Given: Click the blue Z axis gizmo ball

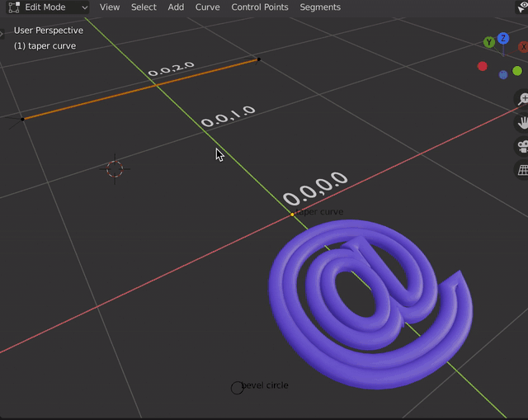Looking at the screenshot, I should (x=503, y=38).
